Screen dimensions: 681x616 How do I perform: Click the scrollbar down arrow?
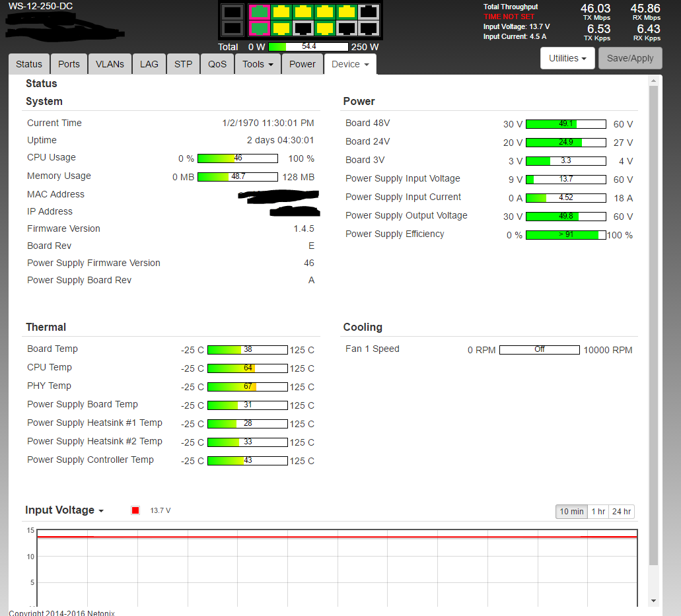point(654,600)
